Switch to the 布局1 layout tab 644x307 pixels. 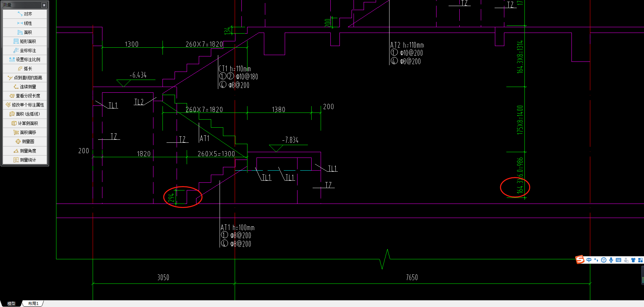click(x=33, y=303)
